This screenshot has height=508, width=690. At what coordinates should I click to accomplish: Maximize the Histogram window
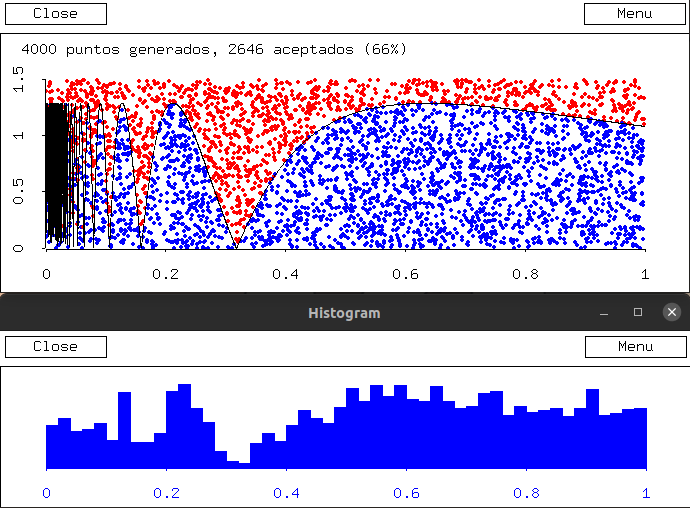click(x=638, y=313)
